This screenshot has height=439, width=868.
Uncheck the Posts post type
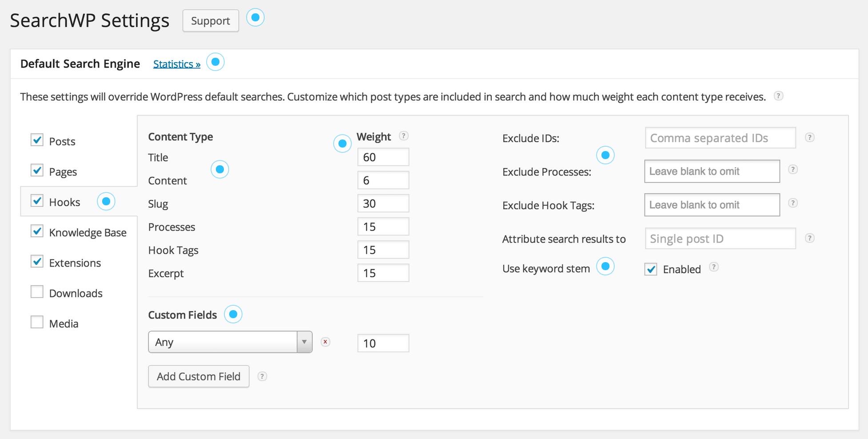tap(37, 140)
